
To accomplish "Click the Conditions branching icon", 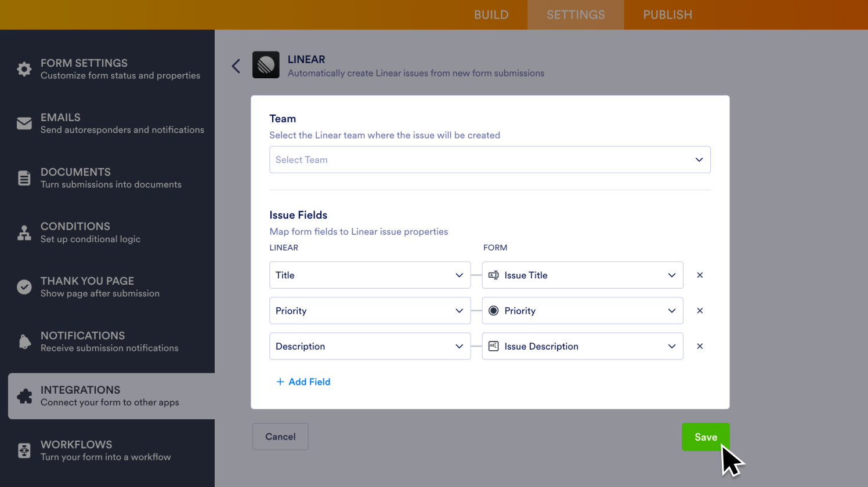I will click(24, 232).
